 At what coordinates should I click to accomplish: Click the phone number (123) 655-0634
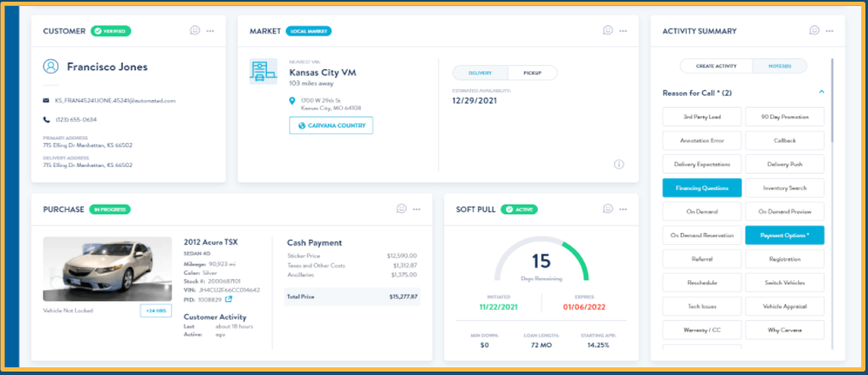point(78,119)
